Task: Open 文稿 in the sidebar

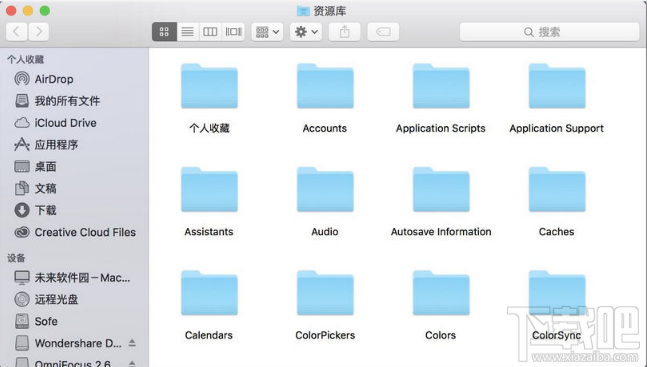Action: tap(35, 188)
